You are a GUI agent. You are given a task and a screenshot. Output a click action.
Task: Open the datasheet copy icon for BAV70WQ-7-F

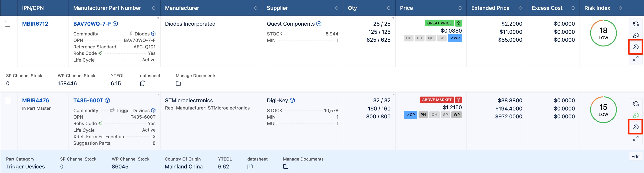point(143,83)
